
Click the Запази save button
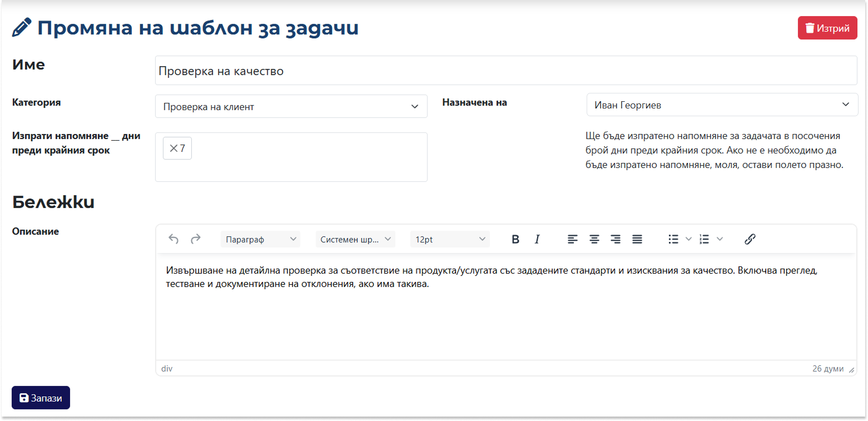click(41, 398)
